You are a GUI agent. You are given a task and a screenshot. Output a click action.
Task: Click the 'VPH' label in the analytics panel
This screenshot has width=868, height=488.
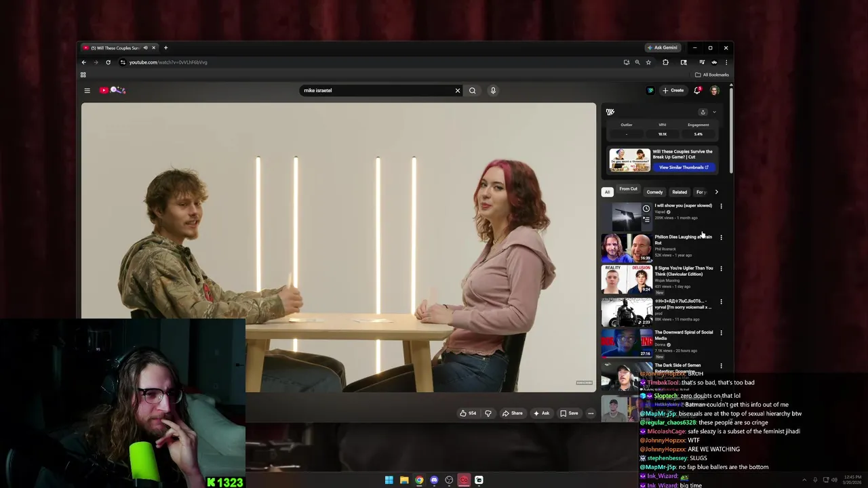coord(663,125)
